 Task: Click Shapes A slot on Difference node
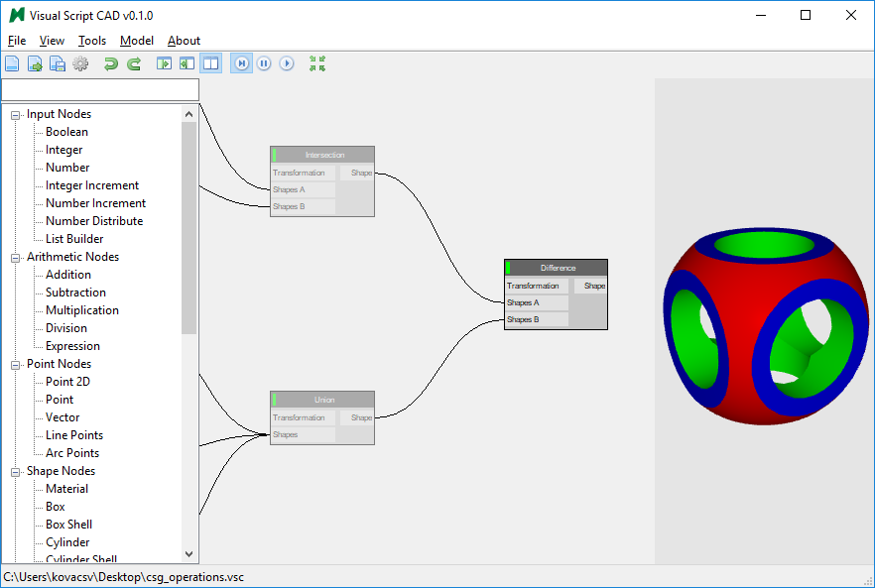point(537,303)
